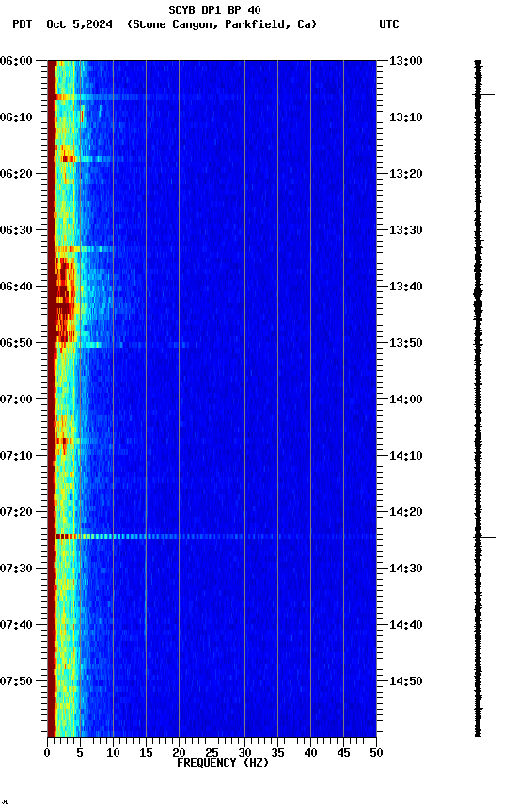Image resolution: width=519 pixels, height=812 pixels.
Task: Click the 06:10 PDT time label
Action: [16, 117]
